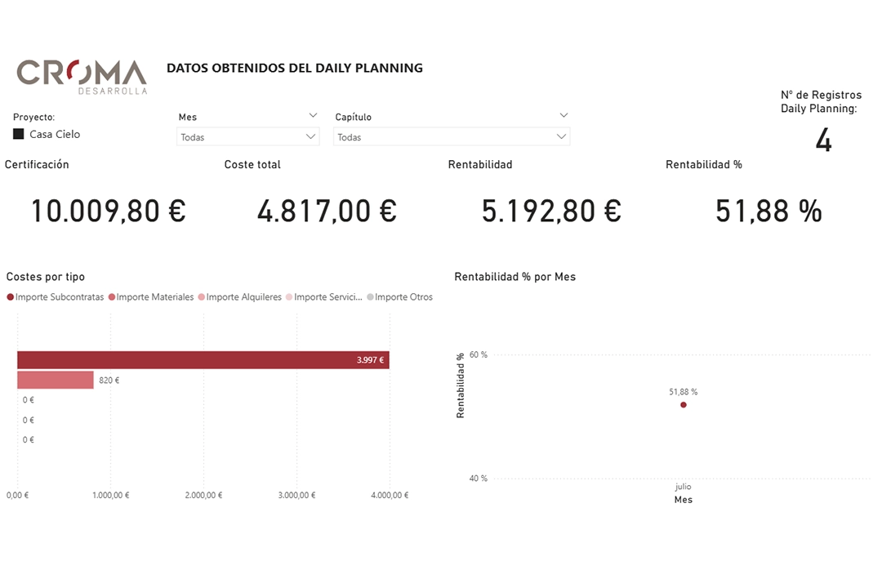Toggle the Casa Cielo project checkbox
Image resolution: width=882 pixels, height=588 pixels.
[x=19, y=134]
